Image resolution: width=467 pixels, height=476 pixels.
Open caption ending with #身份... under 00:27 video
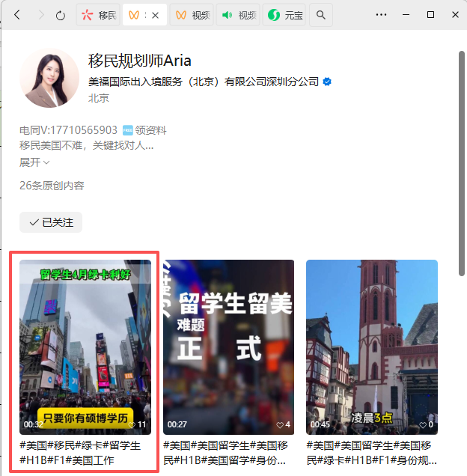(225, 453)
